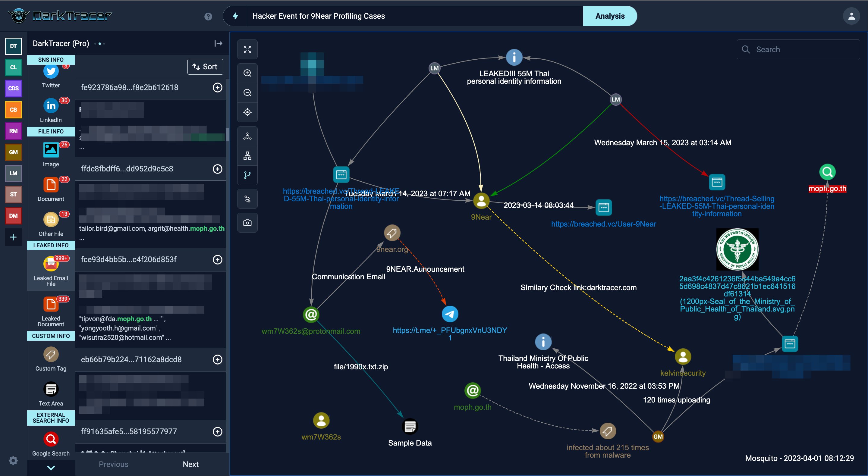Select the wm7W362s@protonmail.com email node
868x476 pixels.
pos(311,315)
